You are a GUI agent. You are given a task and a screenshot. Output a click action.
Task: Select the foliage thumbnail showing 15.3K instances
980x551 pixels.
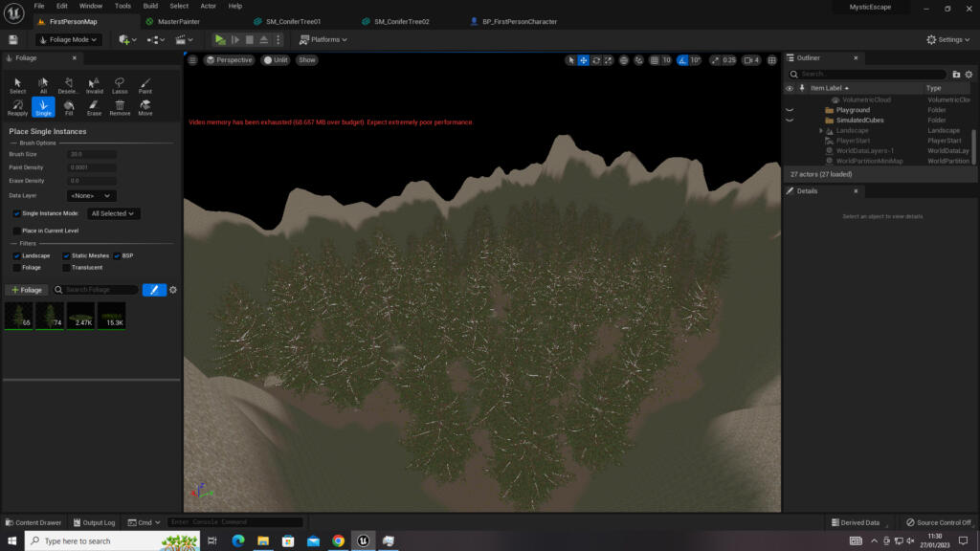coord(111,316)
